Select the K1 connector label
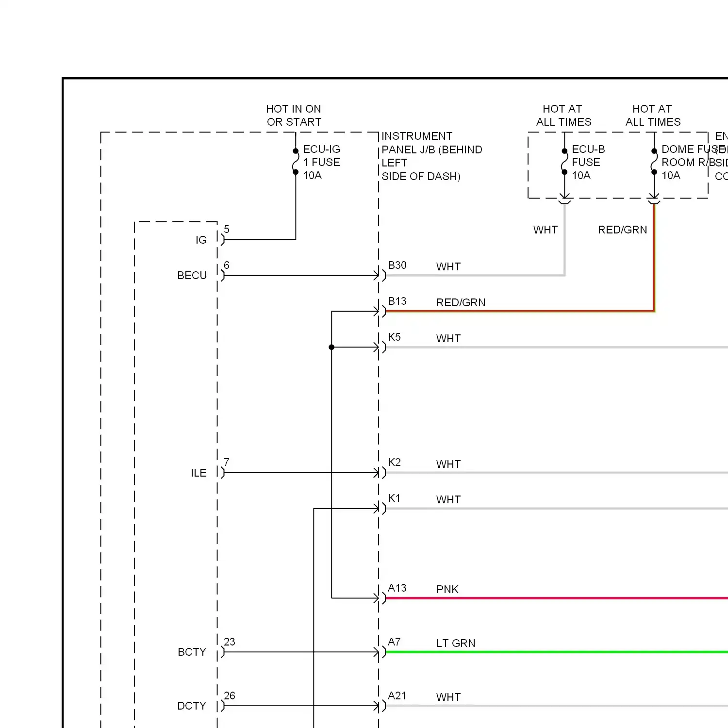The height and width of the screenshot is (728, 728). tap(394, 498)
